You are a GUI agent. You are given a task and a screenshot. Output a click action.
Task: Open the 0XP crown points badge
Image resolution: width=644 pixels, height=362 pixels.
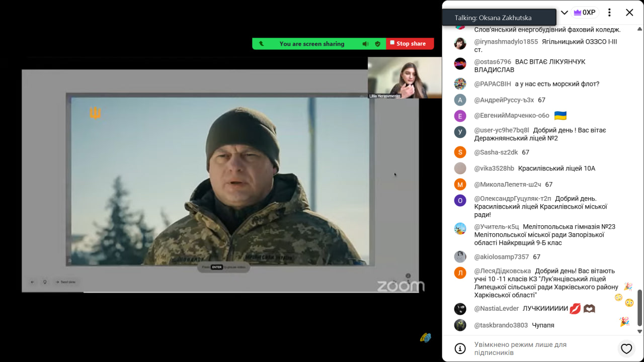tap(585, 13)
